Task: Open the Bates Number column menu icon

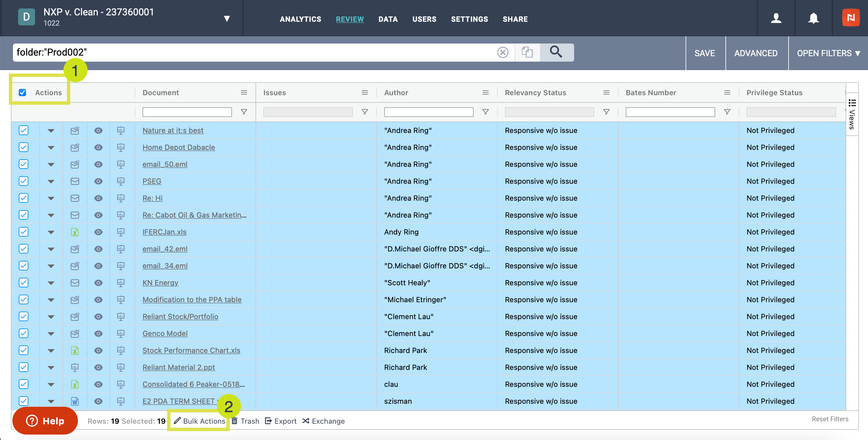Action: 727,92
